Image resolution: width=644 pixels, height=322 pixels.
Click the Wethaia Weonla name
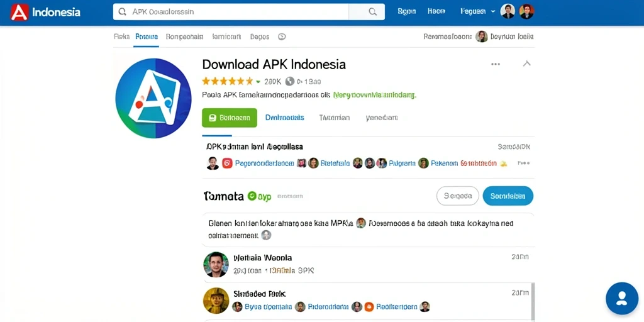[x=262, y=258]
